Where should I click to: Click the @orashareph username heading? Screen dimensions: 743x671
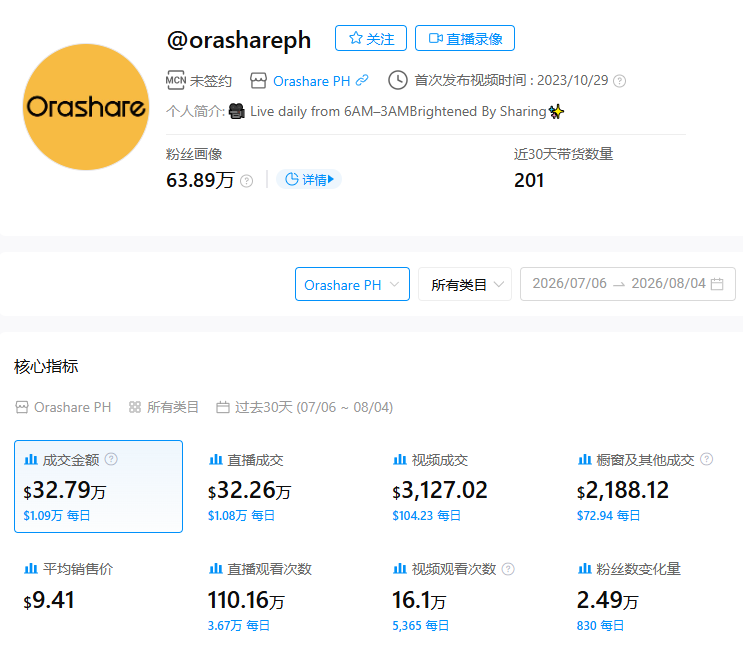pyautogui.click(x=238, y=40)
